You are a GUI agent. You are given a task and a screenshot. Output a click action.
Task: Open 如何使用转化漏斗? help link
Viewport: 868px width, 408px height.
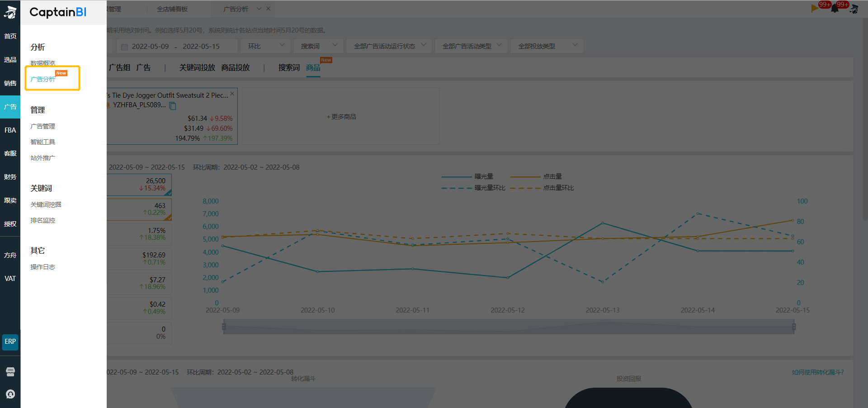coord(818,372)
